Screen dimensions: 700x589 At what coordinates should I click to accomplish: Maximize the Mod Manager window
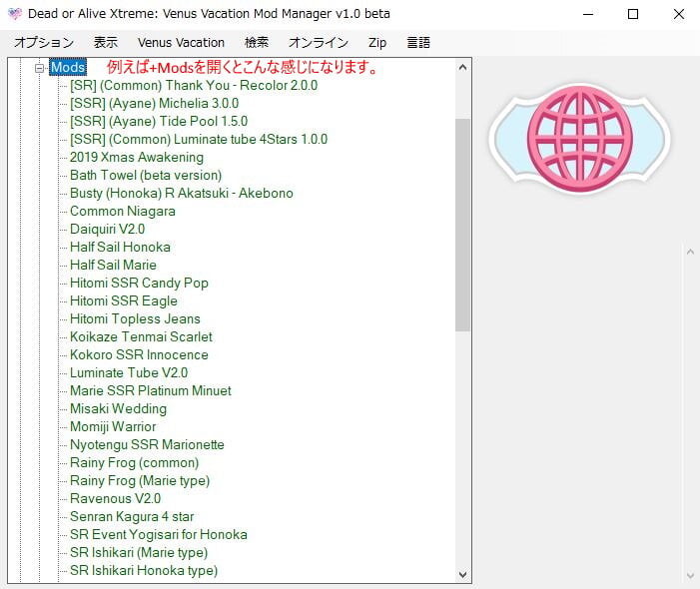click(633, 14)
